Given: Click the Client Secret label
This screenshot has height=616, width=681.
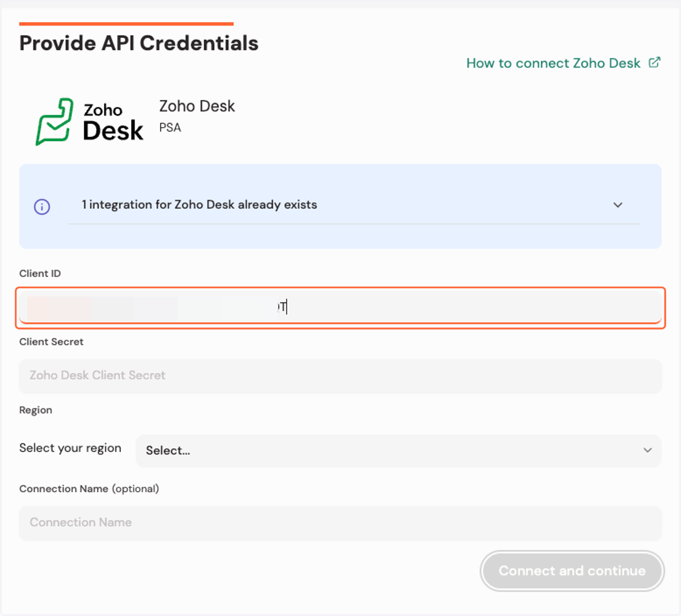Looking at the screenshot, I should (x=52, y=342).
